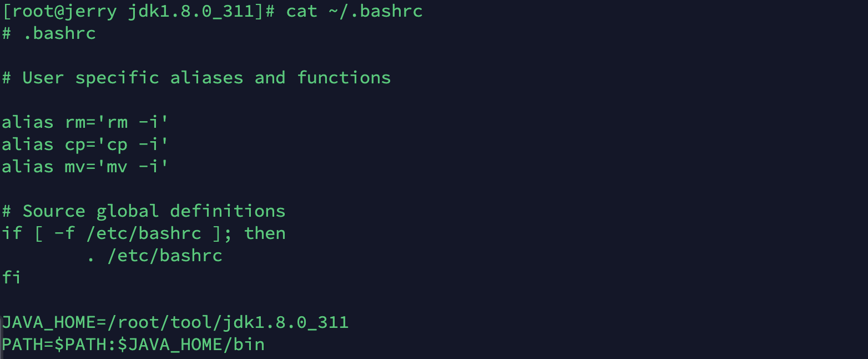
Task: Click the 'fi' keyword
Action: [x=12, y=277]
